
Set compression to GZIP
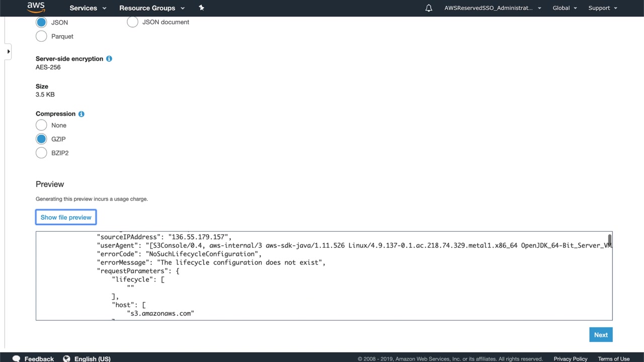[x=41, y=139]
